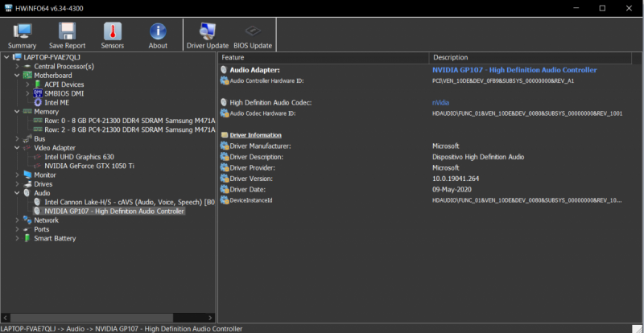Viewport: 644px width, 333px height.
Task: Click the Network globe icon
Action: point(27,220)
